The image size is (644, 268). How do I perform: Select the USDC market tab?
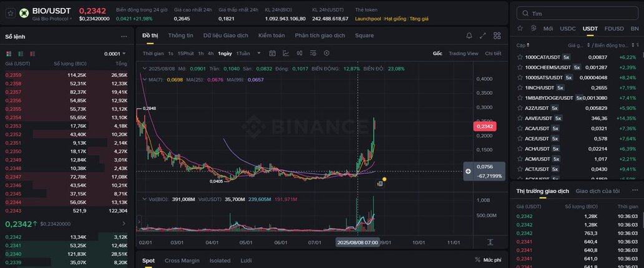(568, 29)
